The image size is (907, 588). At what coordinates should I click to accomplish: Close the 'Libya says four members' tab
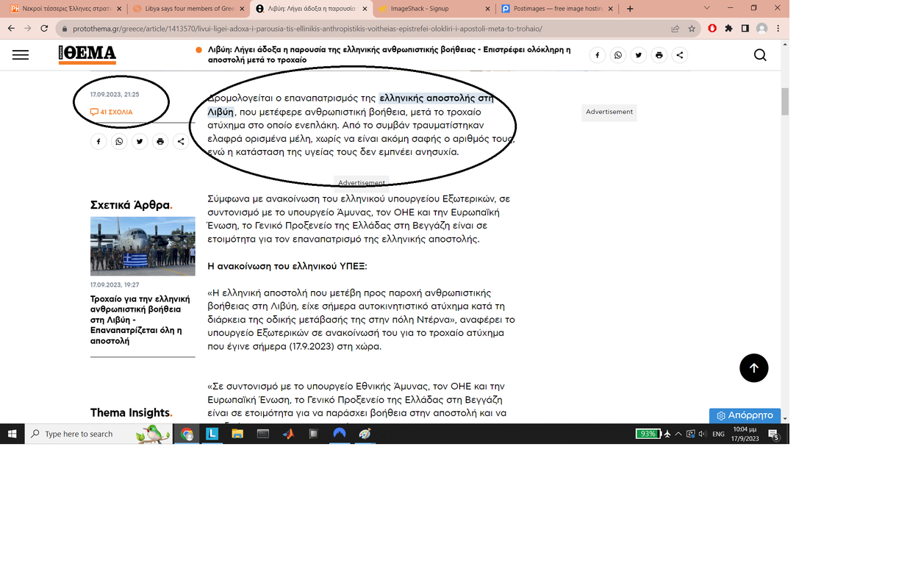click(242, 9)
